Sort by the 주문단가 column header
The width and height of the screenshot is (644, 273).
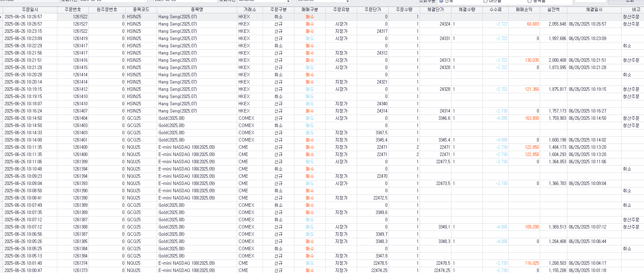pyautogui.click(x=373, y=10)
